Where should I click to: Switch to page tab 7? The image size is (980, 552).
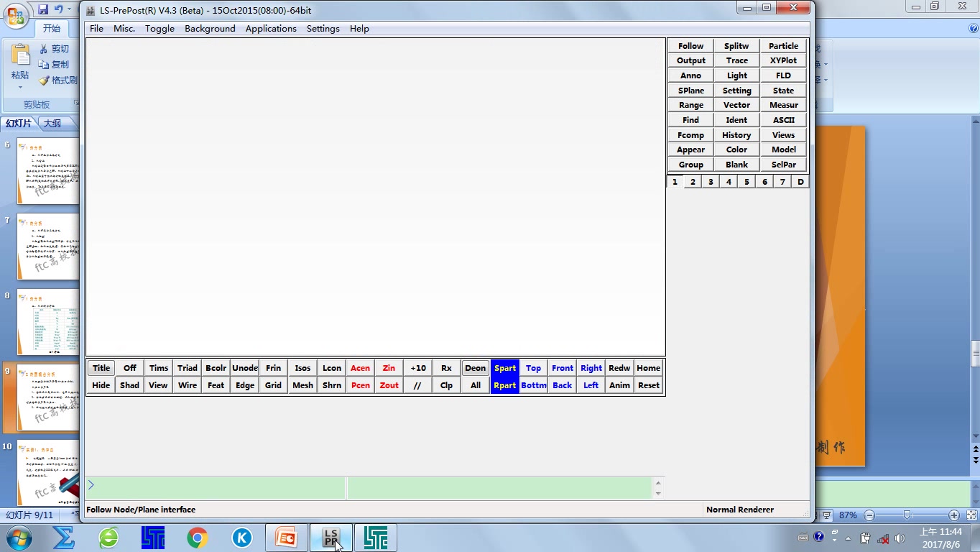pyautogui.click(x=782, y=182)
